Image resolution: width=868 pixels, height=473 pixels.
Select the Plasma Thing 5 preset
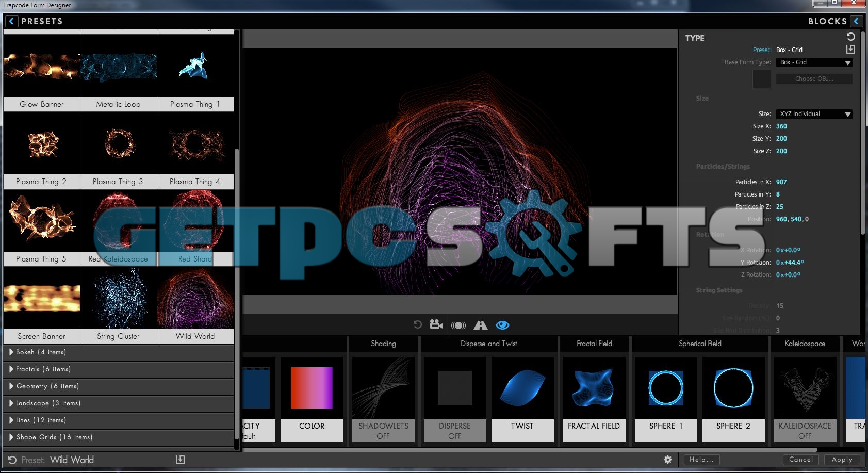coord(42,228)
